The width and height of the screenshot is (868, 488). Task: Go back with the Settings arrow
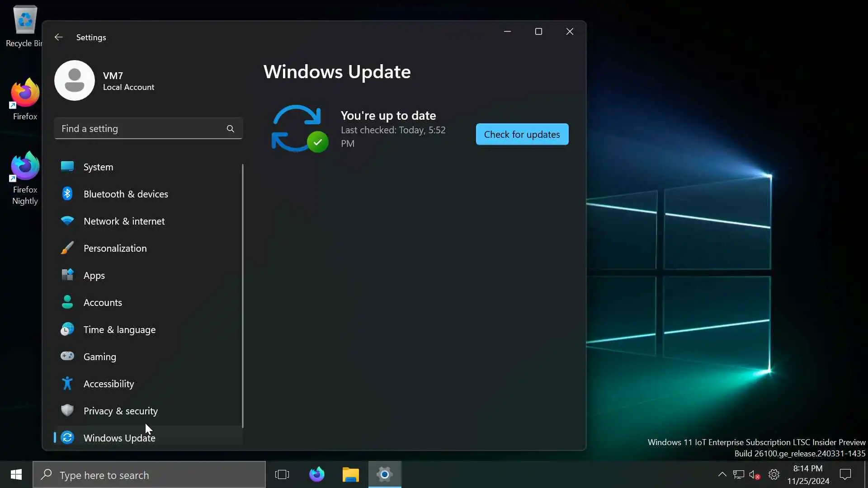tap(58, 37)
